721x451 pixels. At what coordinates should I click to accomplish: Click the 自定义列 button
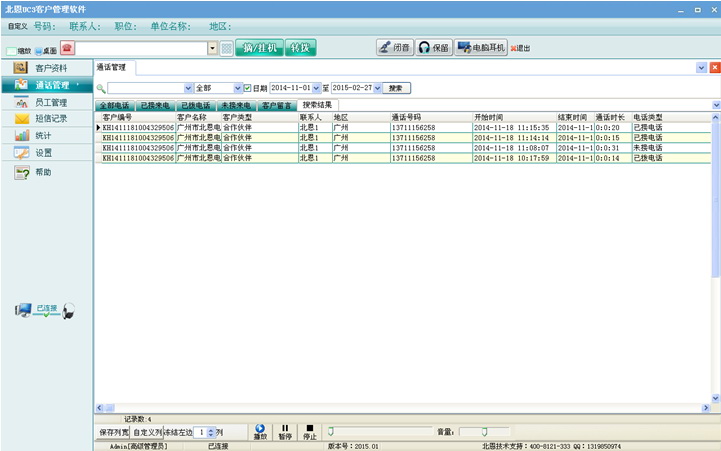147,433
